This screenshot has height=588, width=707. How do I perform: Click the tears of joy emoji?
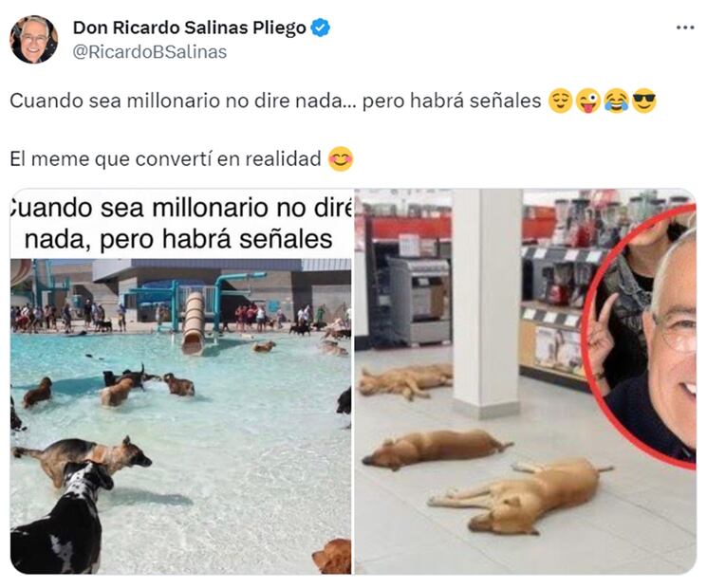point(616,101)
